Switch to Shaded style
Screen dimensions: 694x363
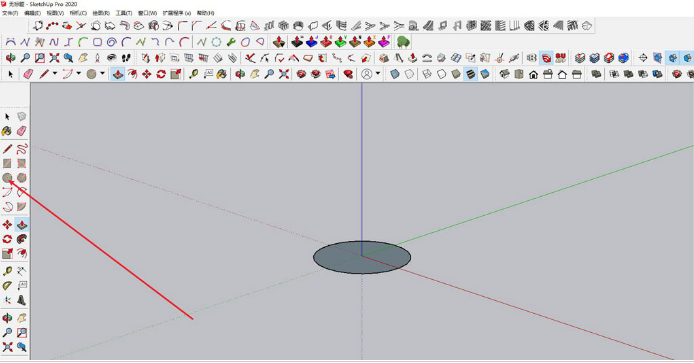click(x=456, y=74)
